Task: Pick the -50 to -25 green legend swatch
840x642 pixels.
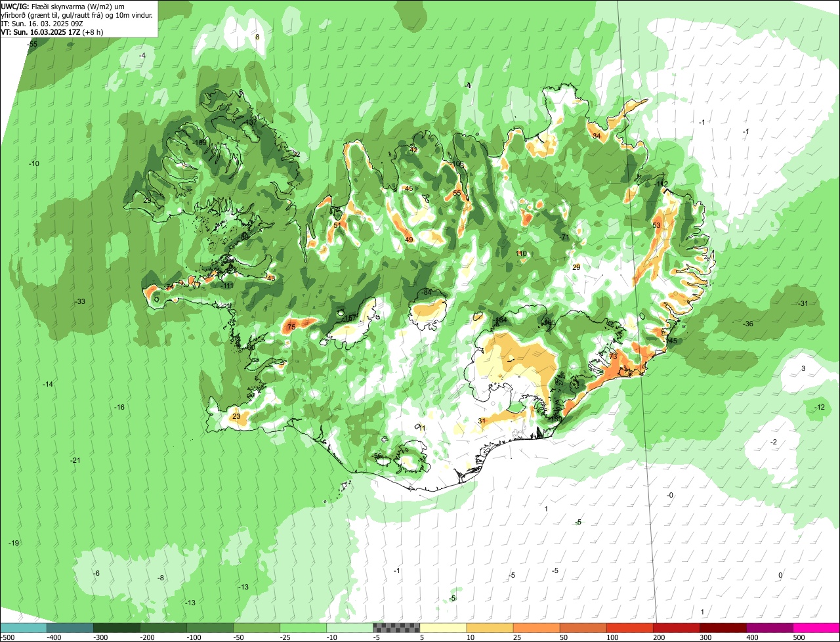Action: point(256,628)
